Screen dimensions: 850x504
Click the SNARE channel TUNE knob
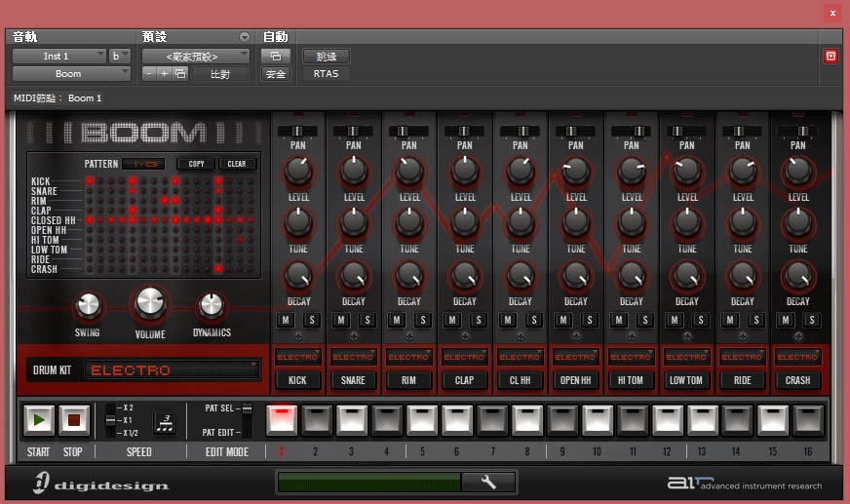(354, 222)
